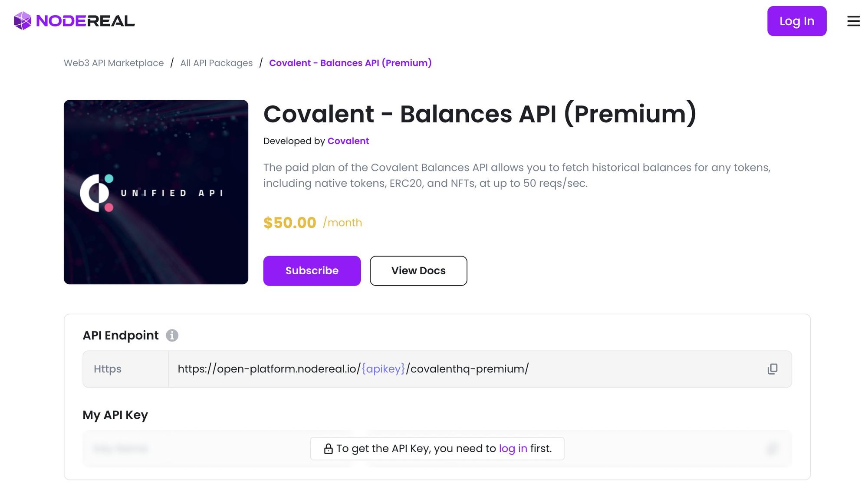Click the info icon beside API Endpoint
Screen dimensions: 868x490
coord(172,335)
